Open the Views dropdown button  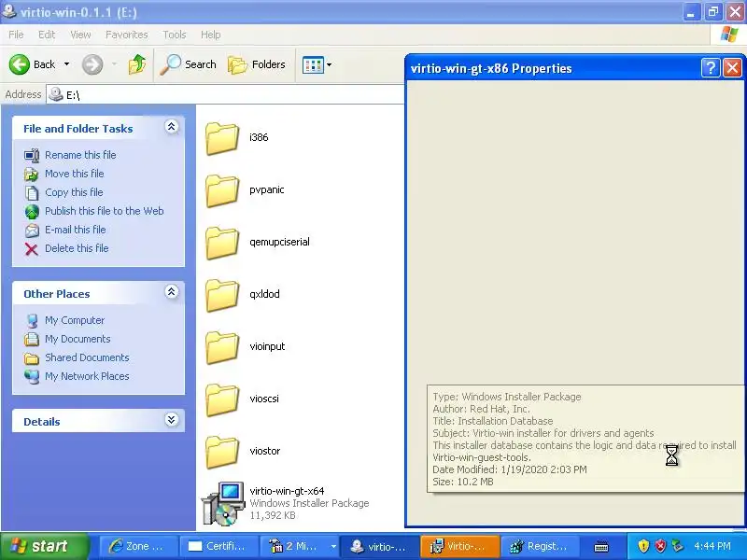pos(317,64)
